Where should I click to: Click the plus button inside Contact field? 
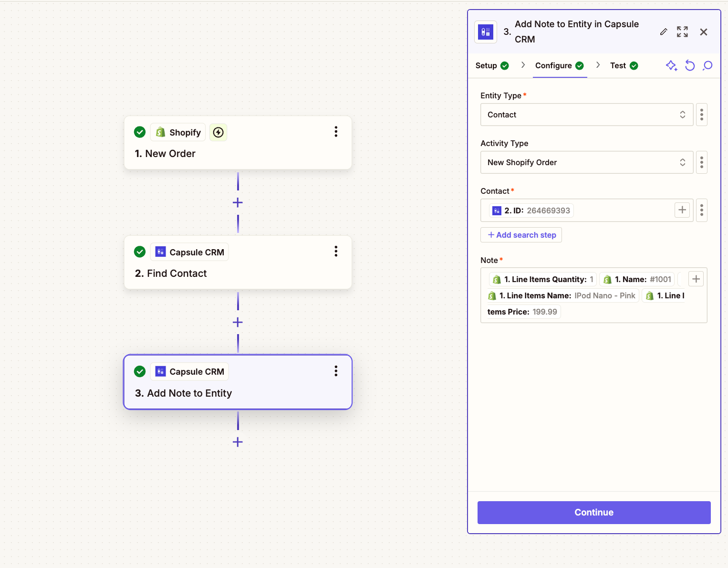[682, 210]
